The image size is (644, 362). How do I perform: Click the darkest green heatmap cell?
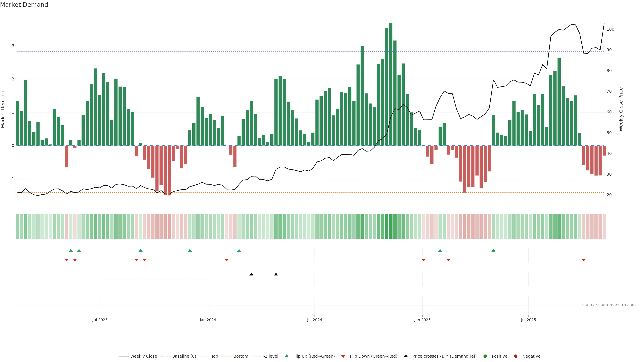(x=391, y=226)
